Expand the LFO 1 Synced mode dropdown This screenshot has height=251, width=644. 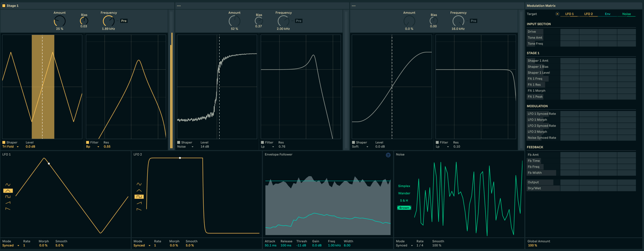(11, 245)
